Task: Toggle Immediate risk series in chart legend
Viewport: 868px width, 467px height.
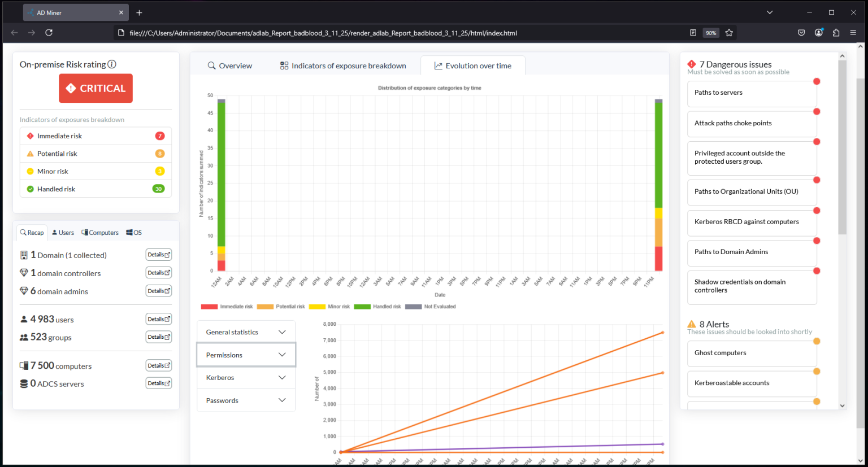Action: (x=227, y=307)
